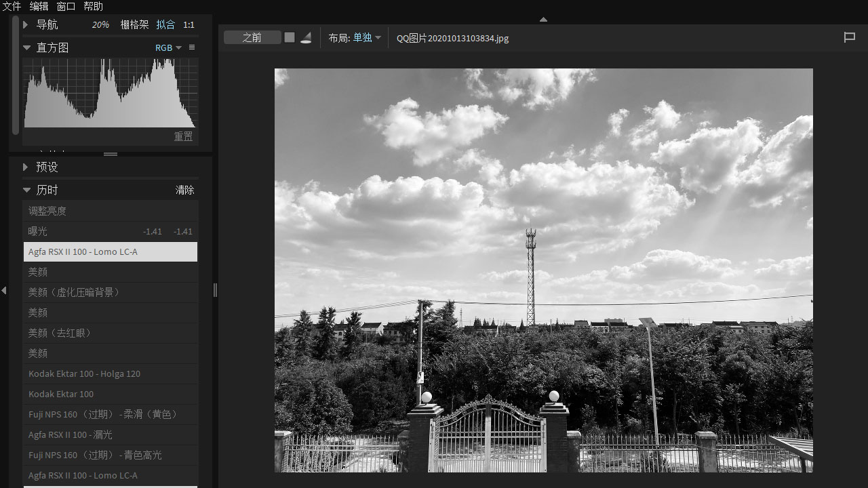The width and height of the screenshot is (868, 488).
Task: Click the cone-shaped icon in the toolbar
Action: tap(306, 38)
